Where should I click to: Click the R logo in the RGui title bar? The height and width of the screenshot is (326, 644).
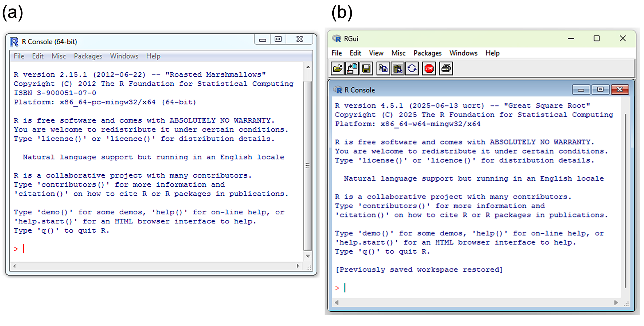tap(337, 38)
